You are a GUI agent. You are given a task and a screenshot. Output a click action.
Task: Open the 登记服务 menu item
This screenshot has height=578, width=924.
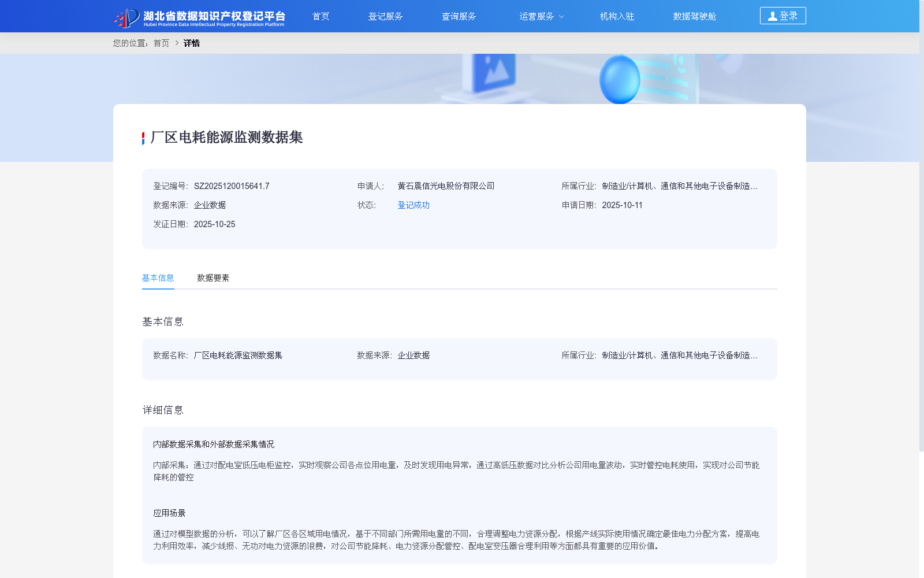click(385, 16)
